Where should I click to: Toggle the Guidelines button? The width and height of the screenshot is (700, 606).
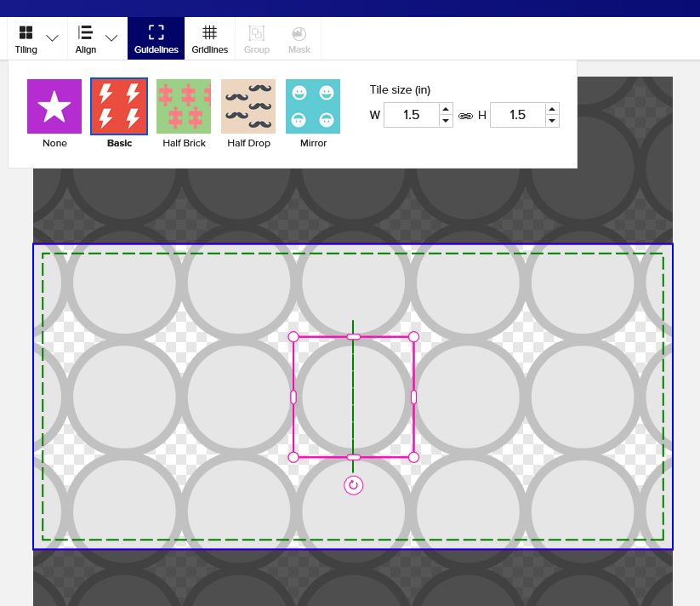pos(157,38)
